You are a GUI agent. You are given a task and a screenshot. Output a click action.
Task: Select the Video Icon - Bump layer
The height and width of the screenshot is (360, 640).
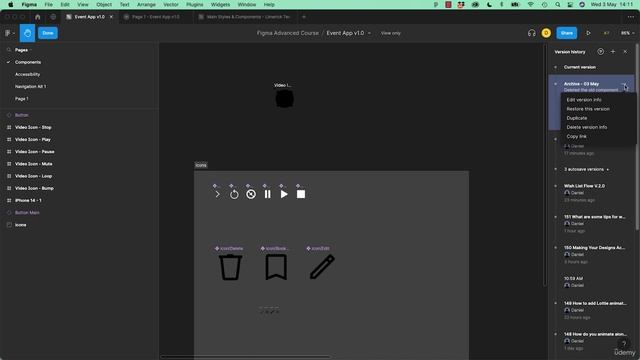click(34, 188)
